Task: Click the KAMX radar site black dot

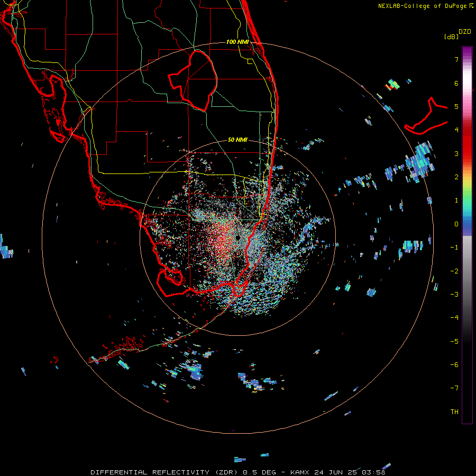Action: tap(237, 237)
